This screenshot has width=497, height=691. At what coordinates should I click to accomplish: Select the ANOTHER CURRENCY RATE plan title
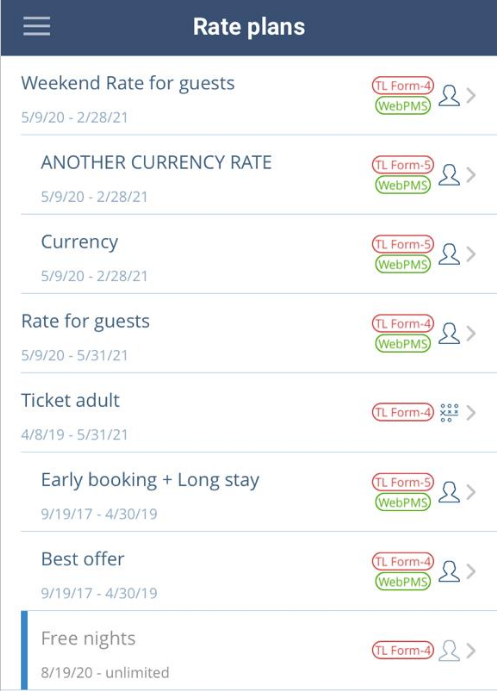156,162
